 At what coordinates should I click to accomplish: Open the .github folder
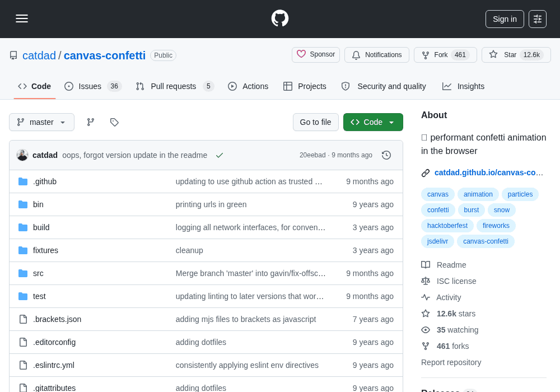(45, 181)
